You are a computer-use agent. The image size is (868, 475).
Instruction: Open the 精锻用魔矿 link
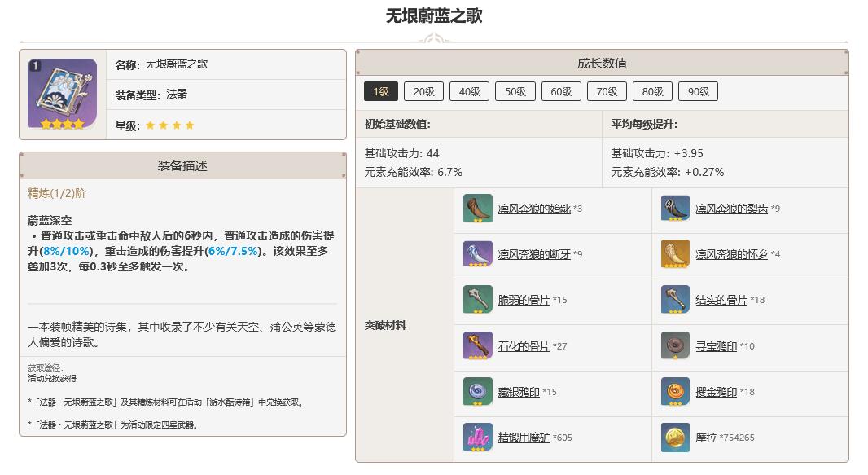pos(524,438)
